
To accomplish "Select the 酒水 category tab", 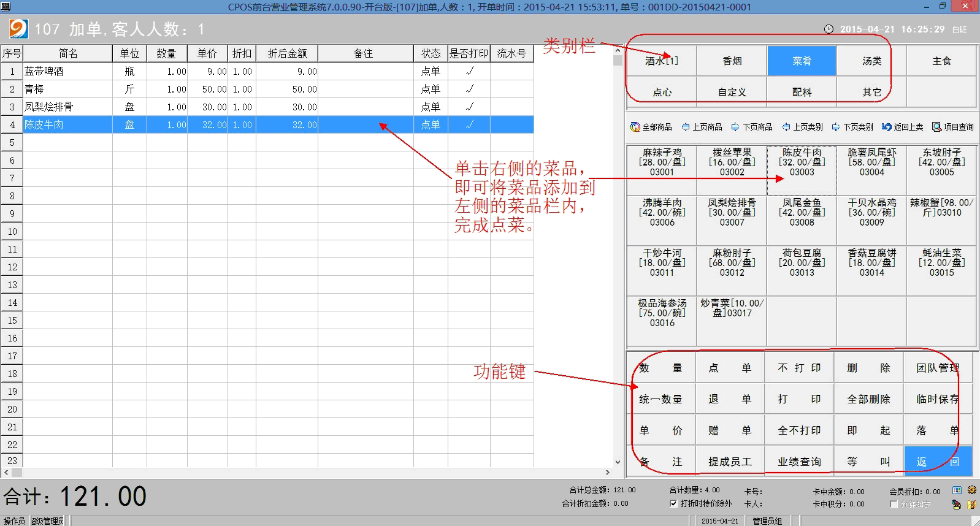I will coord(662,61).
